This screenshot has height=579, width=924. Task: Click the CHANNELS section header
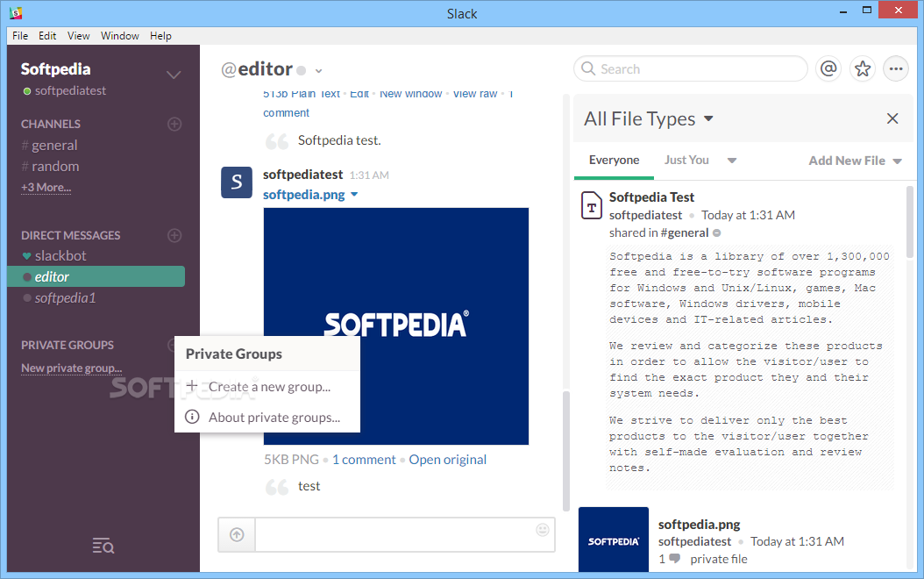(51, 124)
